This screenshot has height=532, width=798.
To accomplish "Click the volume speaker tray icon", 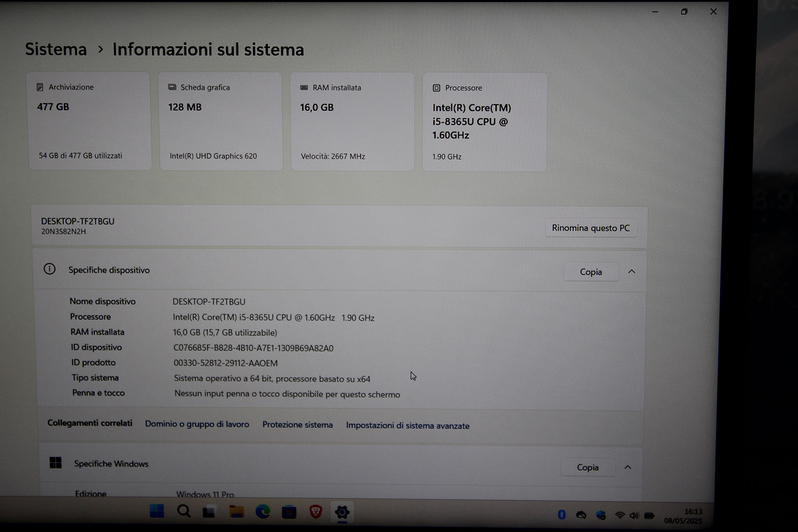I will pyautogui.click(x=634, y=516).
